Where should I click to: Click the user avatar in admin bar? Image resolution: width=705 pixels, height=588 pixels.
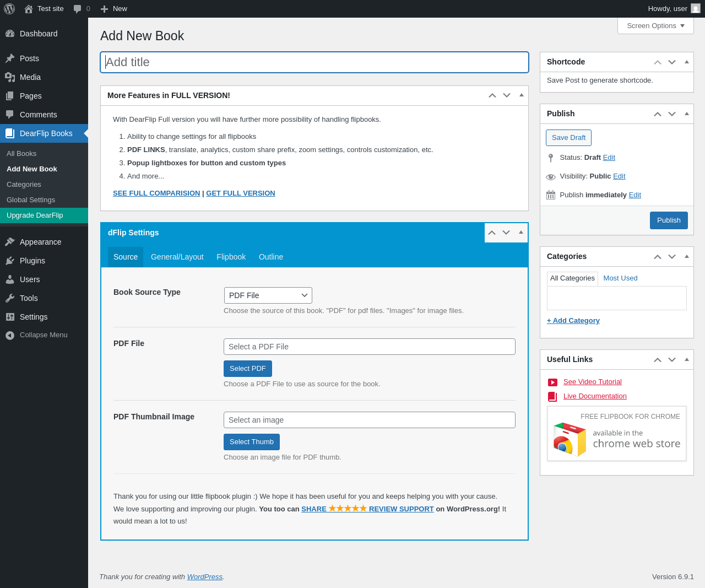696,8
